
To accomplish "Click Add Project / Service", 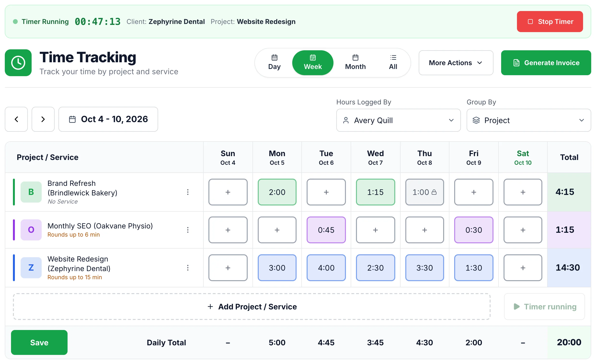I will [x=252, y=307].
